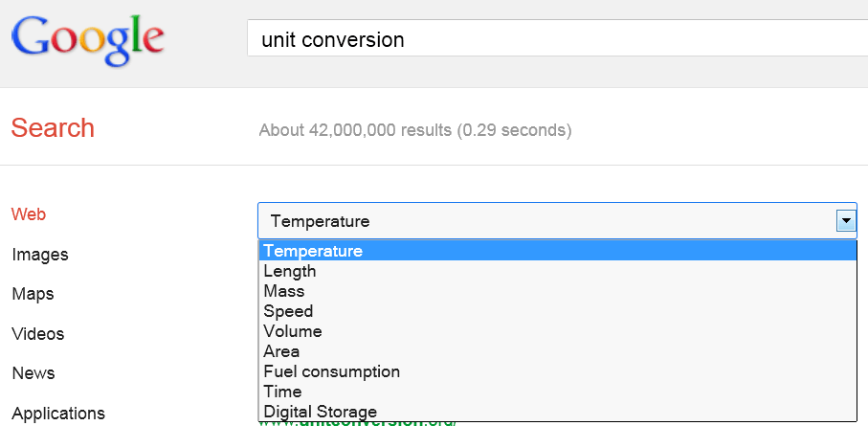This screenshot has height=426, width=868.
Task: Open the Videos search category
Action: [38, 334]
